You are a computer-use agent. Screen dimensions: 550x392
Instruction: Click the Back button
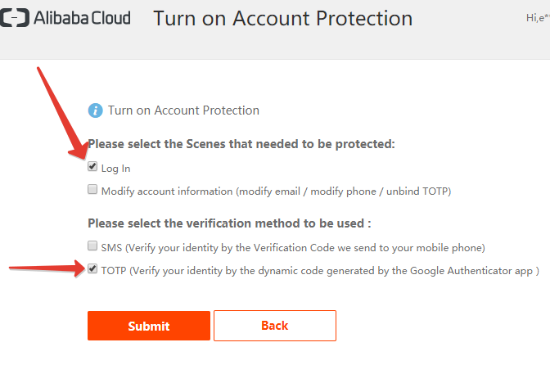click(x=274, y=326)
